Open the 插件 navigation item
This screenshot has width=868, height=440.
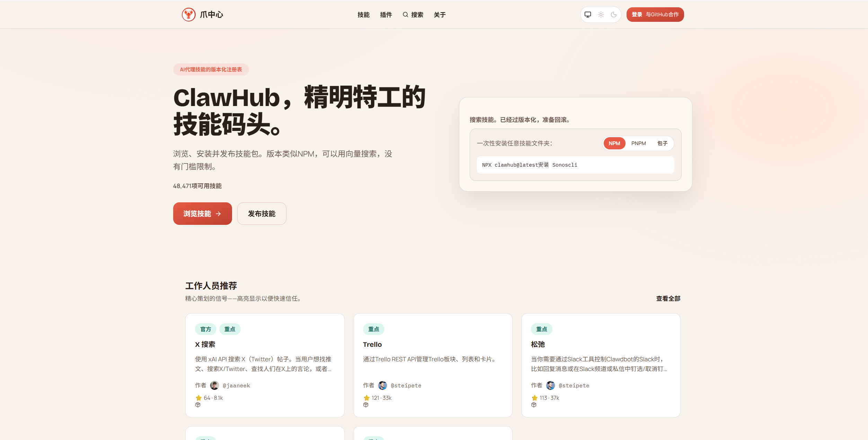(386, 15)
